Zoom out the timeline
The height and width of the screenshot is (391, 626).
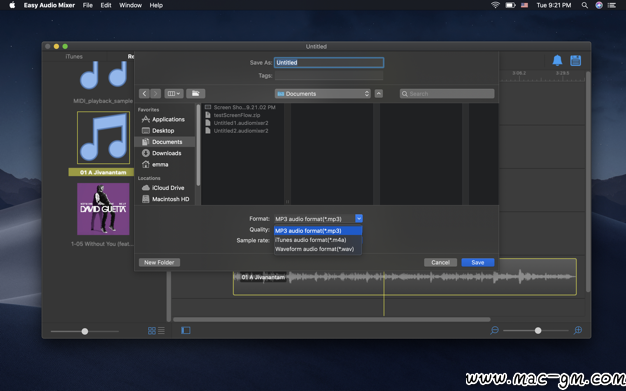click(494, 330)
